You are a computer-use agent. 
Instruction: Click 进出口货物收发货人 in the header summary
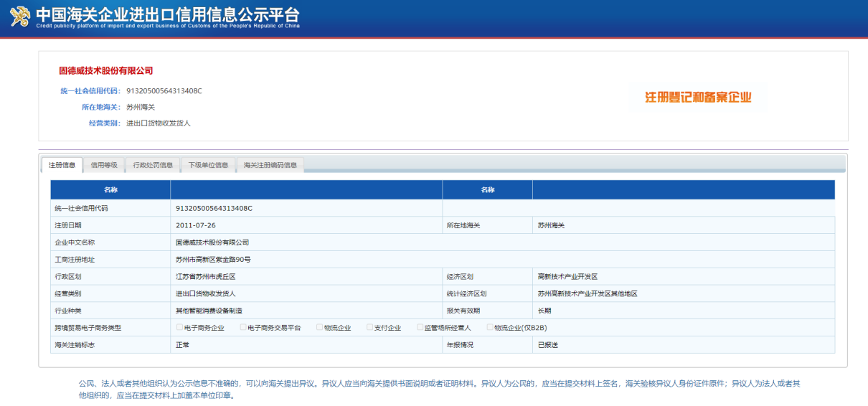[x=159, y=123]
